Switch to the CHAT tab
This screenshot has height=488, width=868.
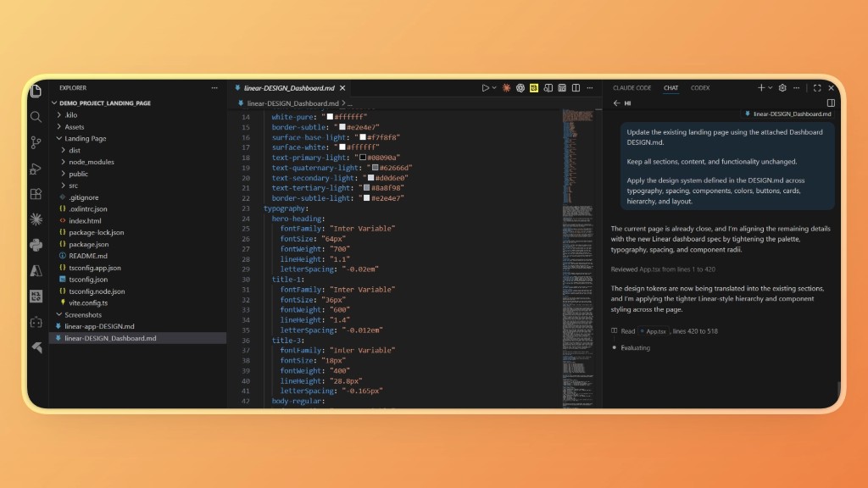click(x=671, y=88)
